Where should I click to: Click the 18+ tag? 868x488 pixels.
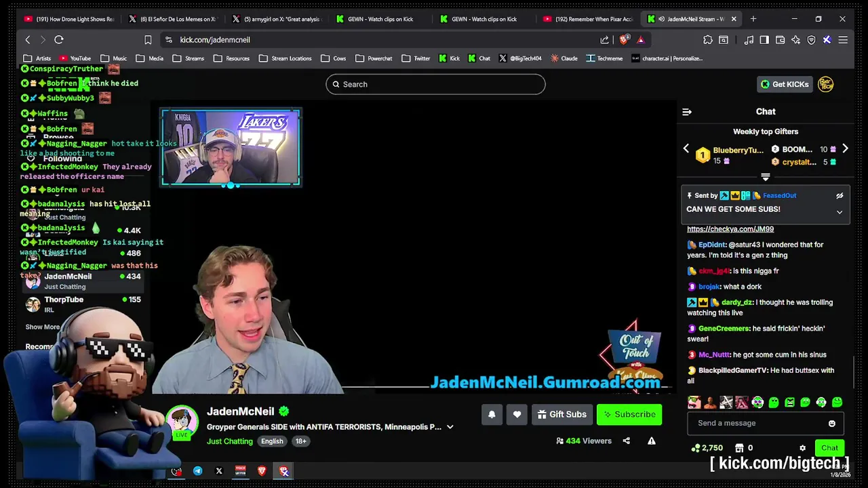click(300, 441)
